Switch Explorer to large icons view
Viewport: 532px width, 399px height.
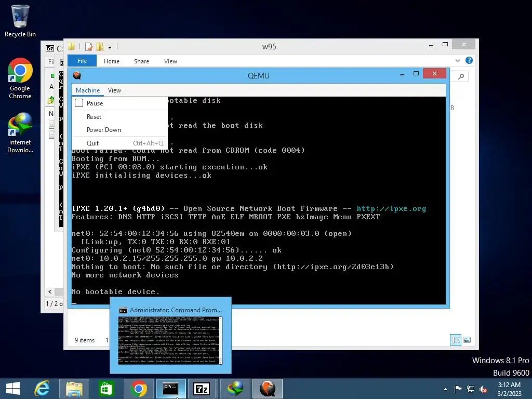click(x=467, y=340)
